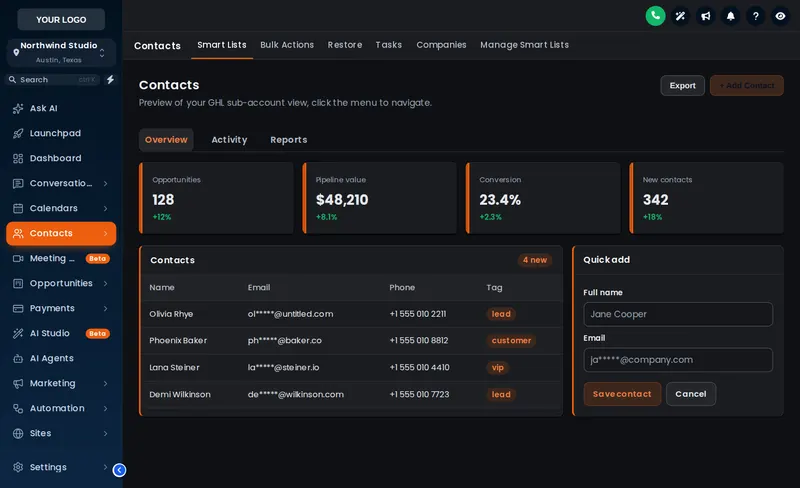This screenshot has width=800, height=488.
Task: Expand Contacts submenu chevron
Action: point(106,233)
